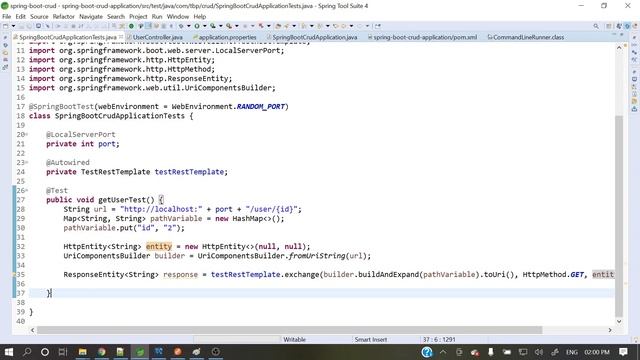
Task: Open Chrome from the taskbar
Action: (102, 352)
